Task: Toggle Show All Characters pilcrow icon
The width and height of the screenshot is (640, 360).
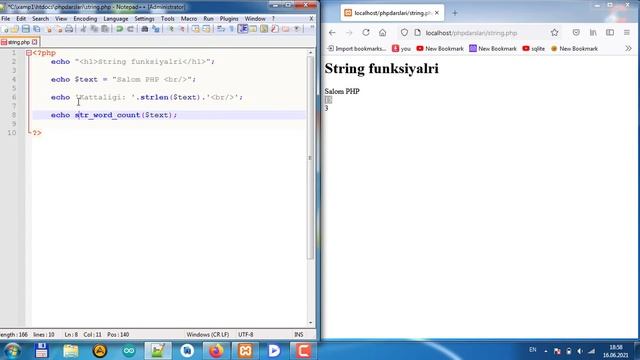Action: coord(231,29)
